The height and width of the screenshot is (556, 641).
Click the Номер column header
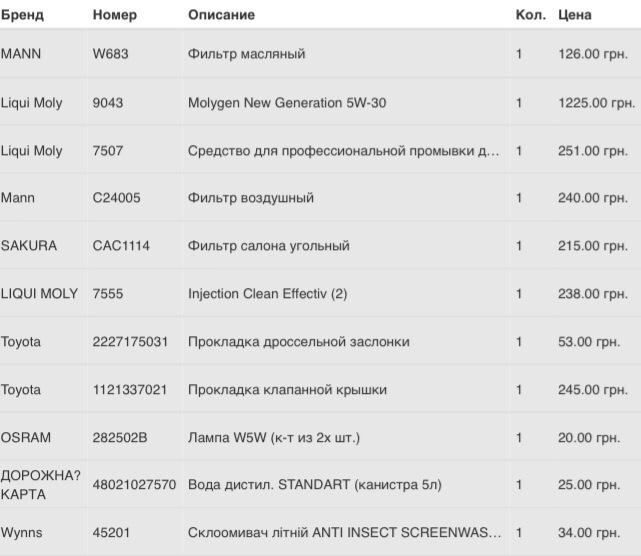[x=115, y=15]
